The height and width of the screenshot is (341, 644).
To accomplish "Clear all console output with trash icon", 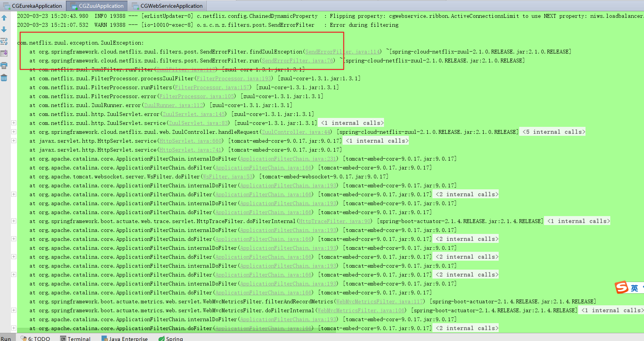I will [4, 78].
